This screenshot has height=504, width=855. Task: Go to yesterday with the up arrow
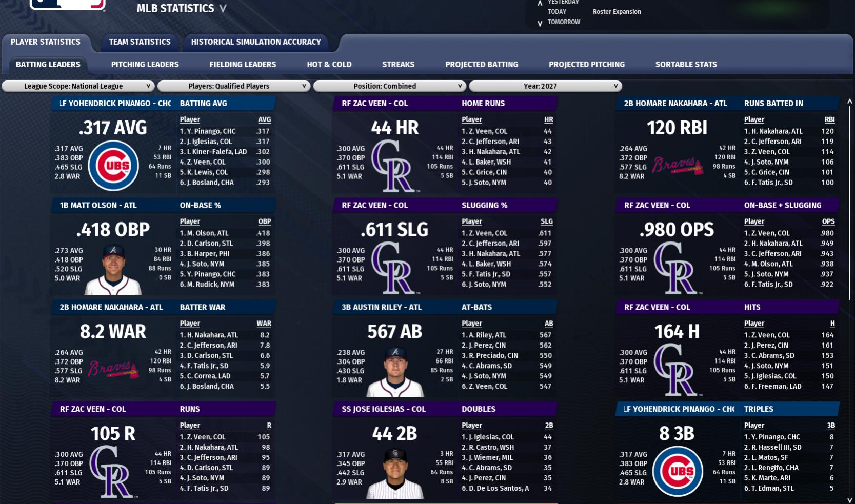coord(540,3)
